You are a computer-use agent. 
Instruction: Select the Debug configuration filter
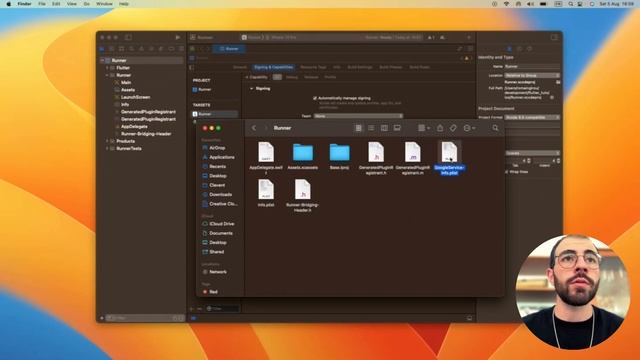pyautogui.click(x=291, y=77)
